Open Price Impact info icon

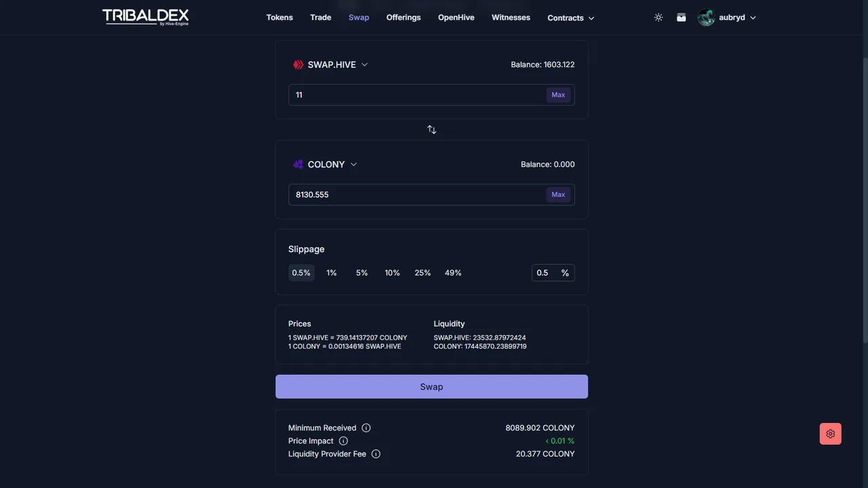coord(343,441)
